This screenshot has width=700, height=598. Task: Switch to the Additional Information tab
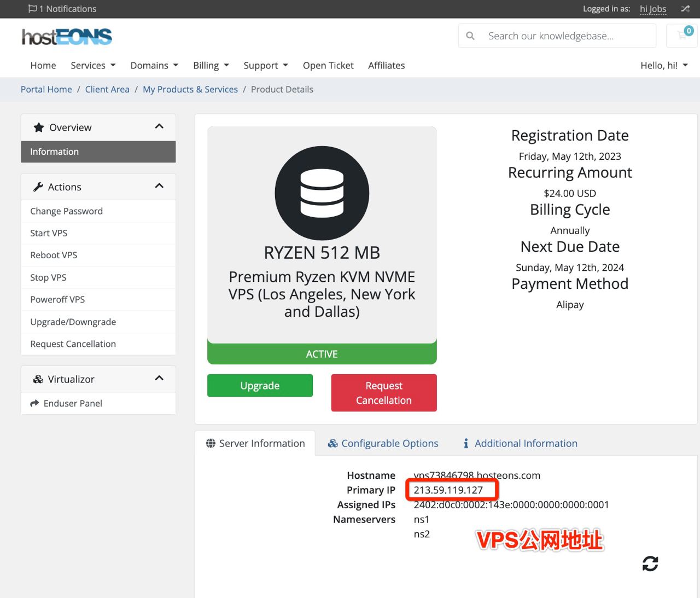tap(520, 443)
